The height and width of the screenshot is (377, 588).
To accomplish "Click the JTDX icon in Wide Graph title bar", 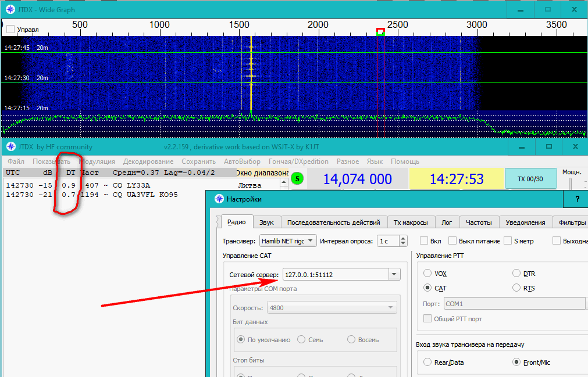I will point(10,10).
